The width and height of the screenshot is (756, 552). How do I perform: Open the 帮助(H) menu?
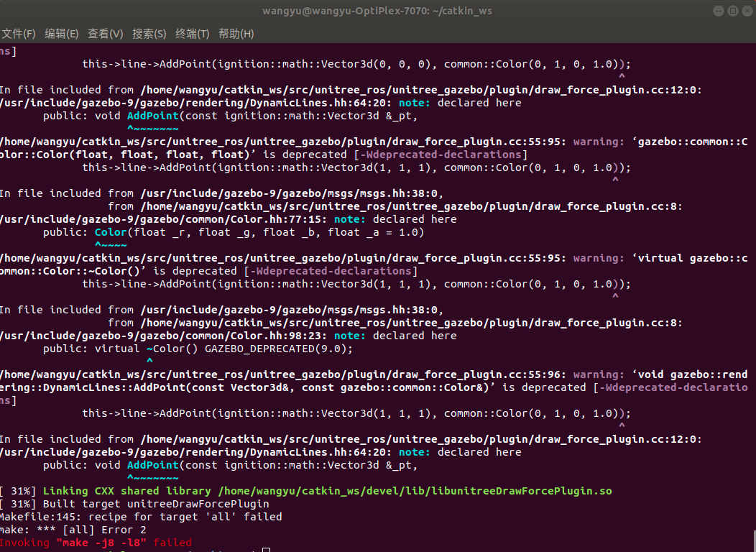[236, 34]
